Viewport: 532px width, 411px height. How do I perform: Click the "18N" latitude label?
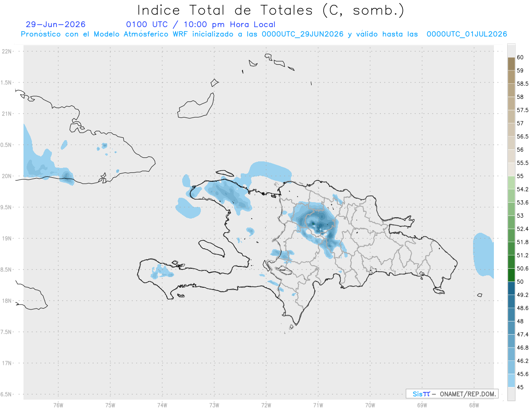tap(8, 301)
